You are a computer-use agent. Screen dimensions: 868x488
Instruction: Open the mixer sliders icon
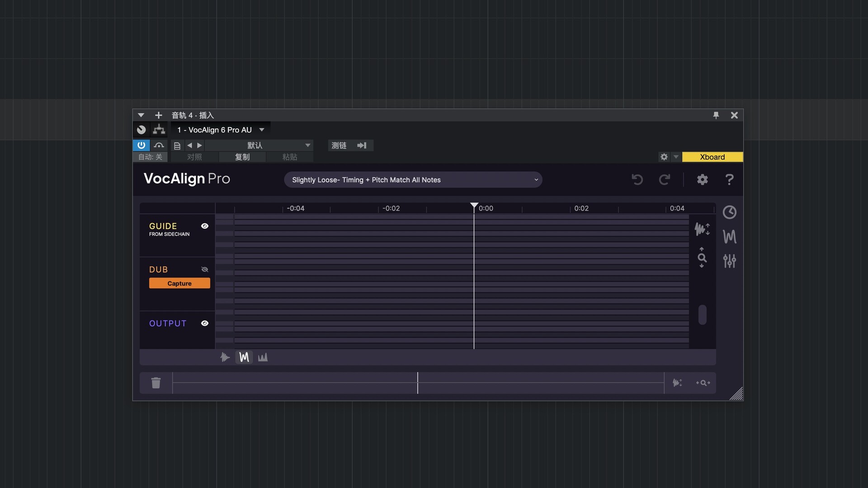coord(729,261)
